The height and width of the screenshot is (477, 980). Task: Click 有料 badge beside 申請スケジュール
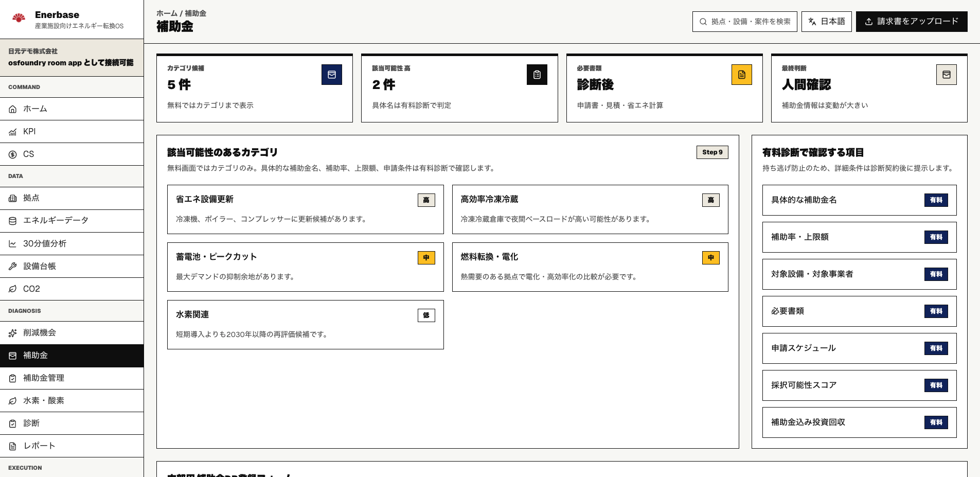click(x=936, y=348)
